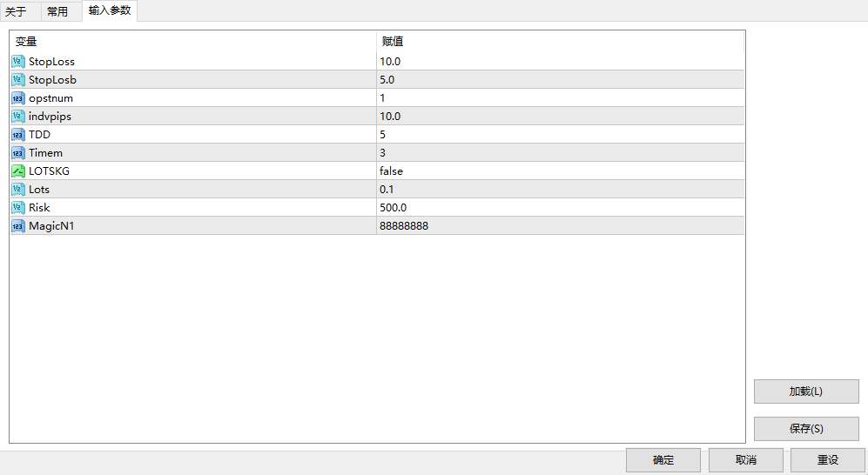
Task: Click the Timem integer-type icon
Action: click(x=18, y=153)
